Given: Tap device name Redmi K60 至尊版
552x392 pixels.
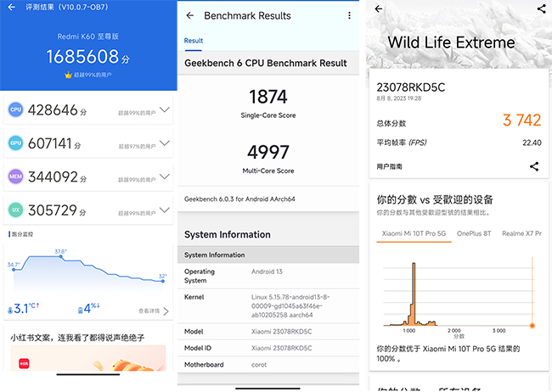Looking at the screenshot, I should point(88,36).
